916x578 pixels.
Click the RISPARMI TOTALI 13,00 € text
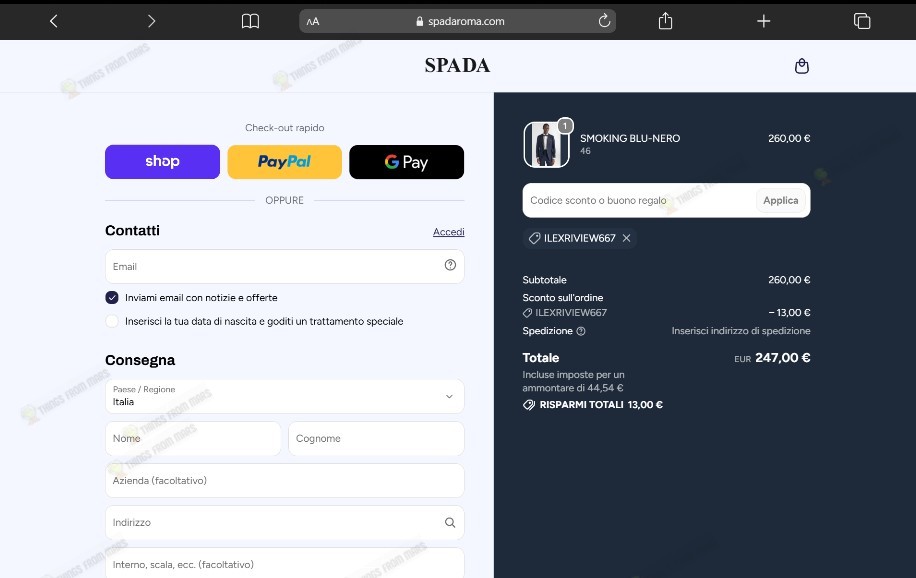(x=601, y=404)
